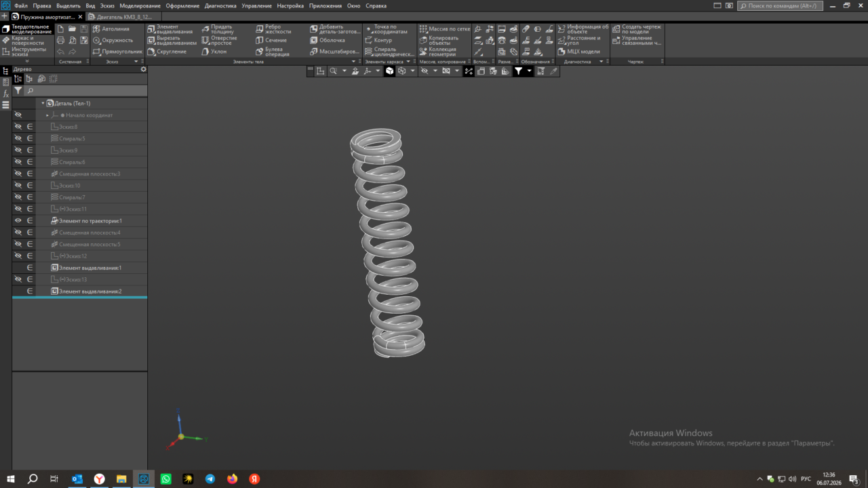Toggle visibility eye of Эскиз:8
The image size is (868, 488).
coord(18,127)
